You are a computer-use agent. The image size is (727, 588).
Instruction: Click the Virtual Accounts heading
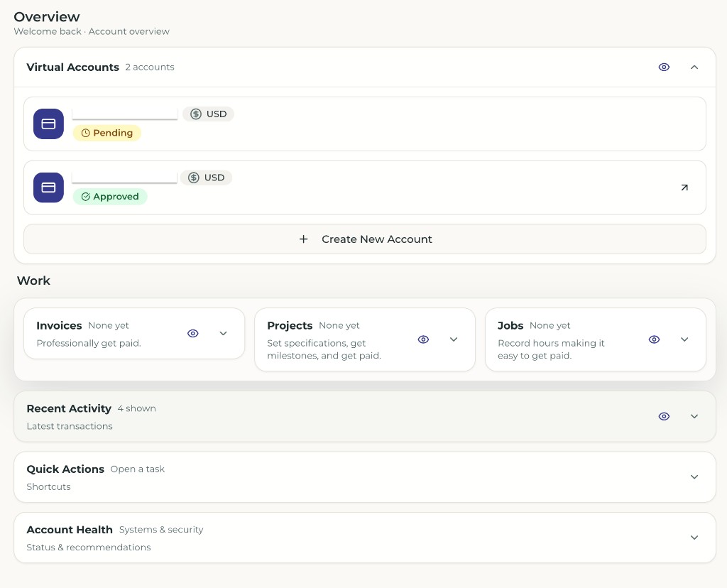tap(73, 67)
